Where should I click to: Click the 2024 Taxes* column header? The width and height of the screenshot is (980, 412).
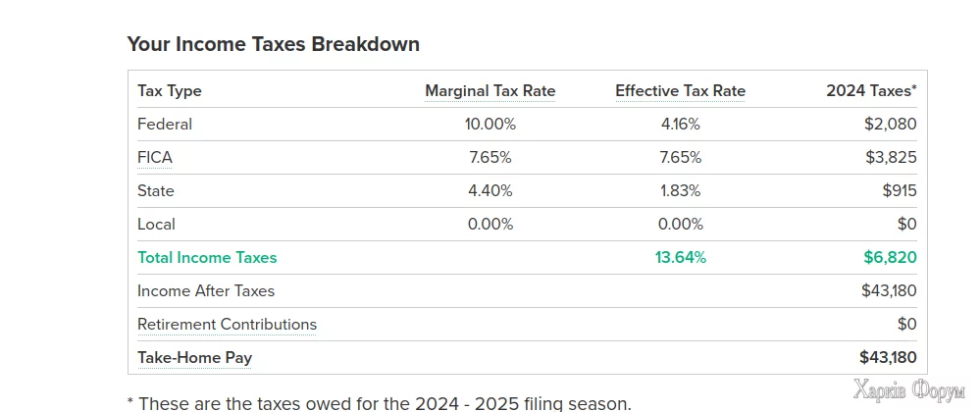coord(871,91)
